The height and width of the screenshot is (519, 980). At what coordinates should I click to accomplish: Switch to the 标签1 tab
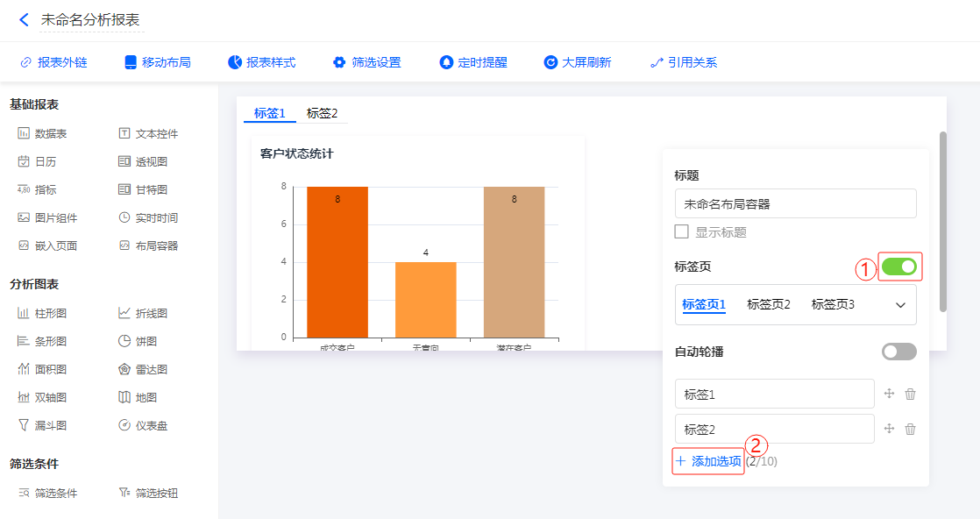269,113
